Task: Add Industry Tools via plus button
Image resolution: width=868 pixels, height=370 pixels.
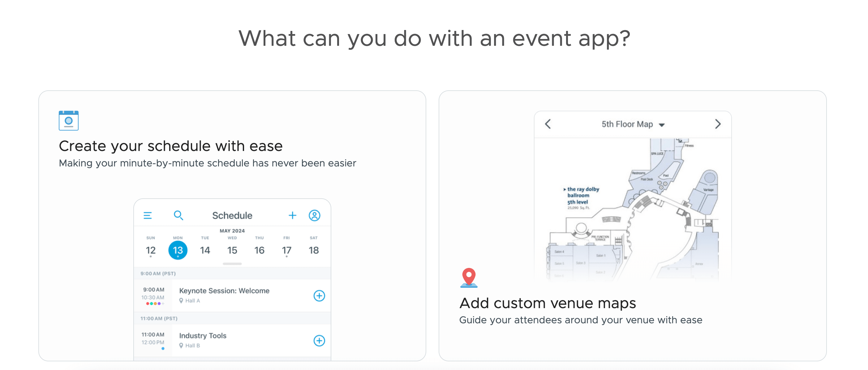Action: [319, 341]
